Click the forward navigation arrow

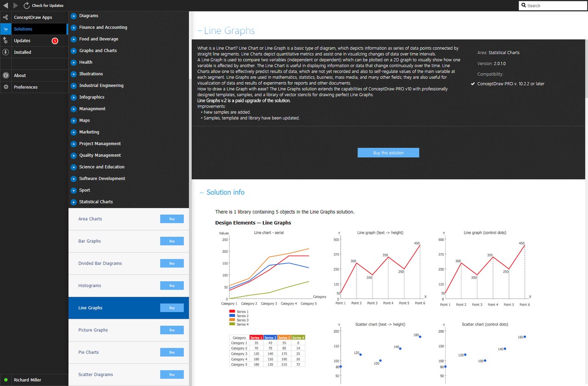click(x=16, y=6)
